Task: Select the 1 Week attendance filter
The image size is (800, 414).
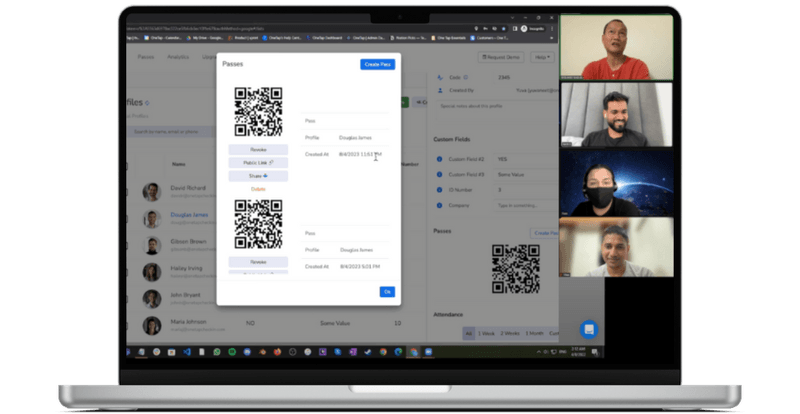Action: [x=487, y=333]
